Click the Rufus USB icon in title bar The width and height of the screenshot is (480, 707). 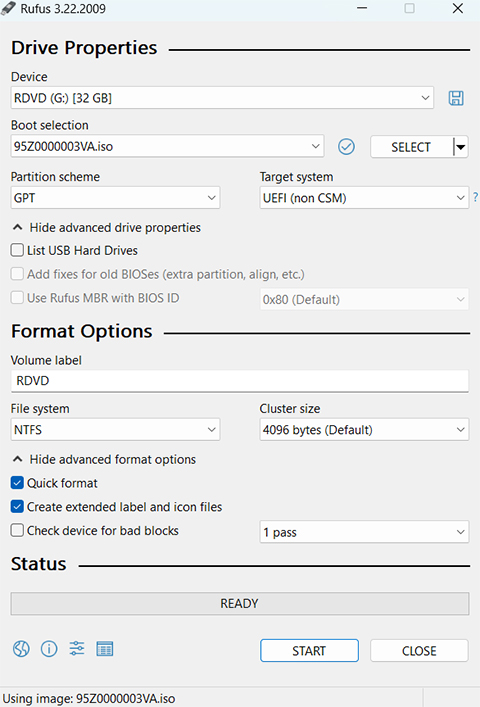pyautogui.click(x=8, y=9)
